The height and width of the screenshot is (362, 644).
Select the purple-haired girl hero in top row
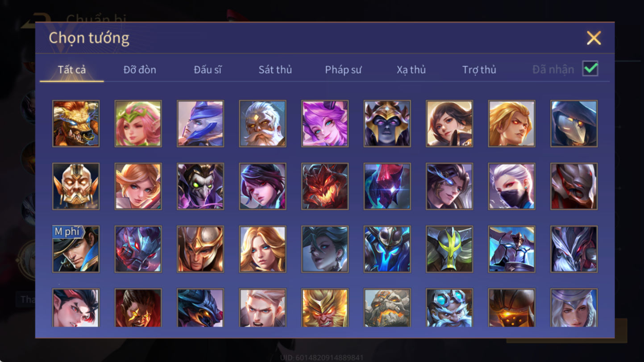(x=325, y=123)
